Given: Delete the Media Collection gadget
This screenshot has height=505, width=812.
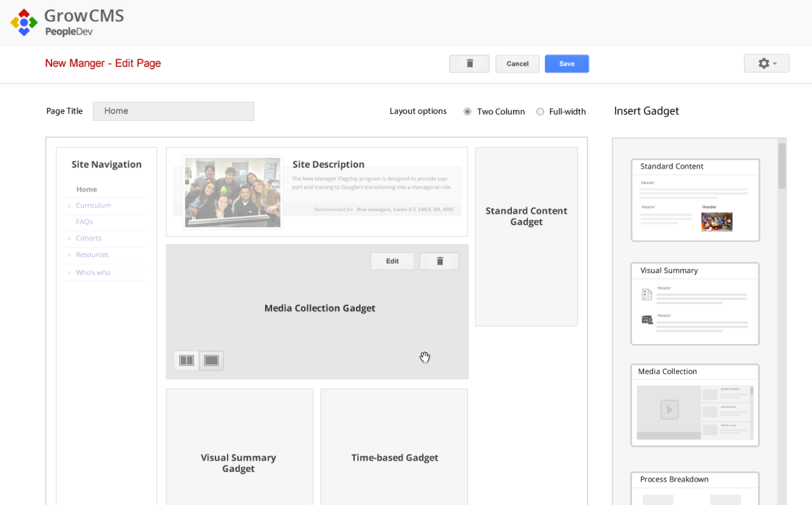Looking at the screenshot, I should (x=439, y=261).
